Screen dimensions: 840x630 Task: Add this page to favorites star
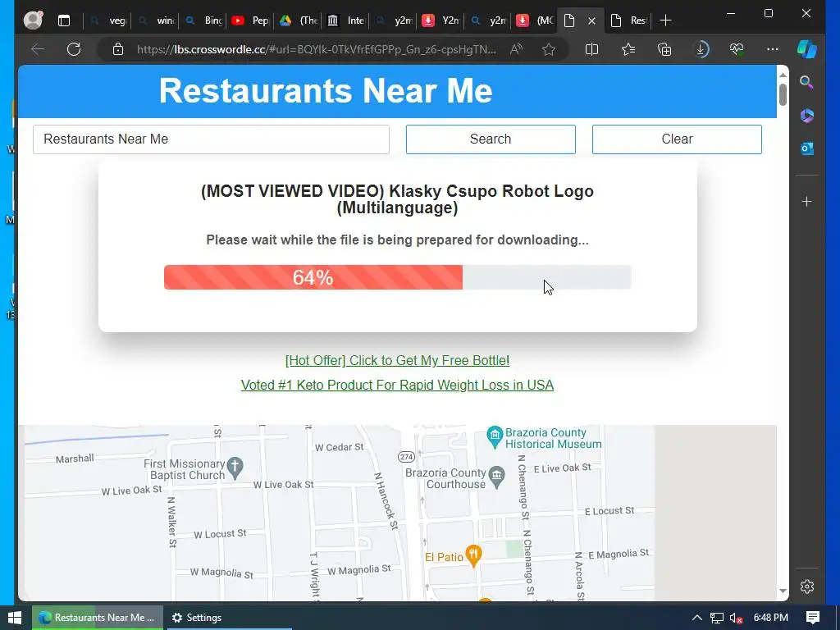549,49
